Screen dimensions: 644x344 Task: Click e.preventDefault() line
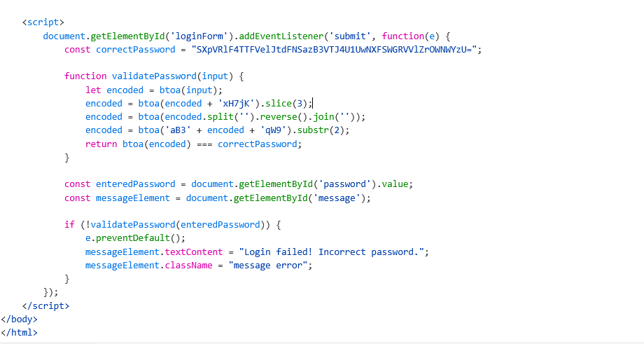pos(135,238)
